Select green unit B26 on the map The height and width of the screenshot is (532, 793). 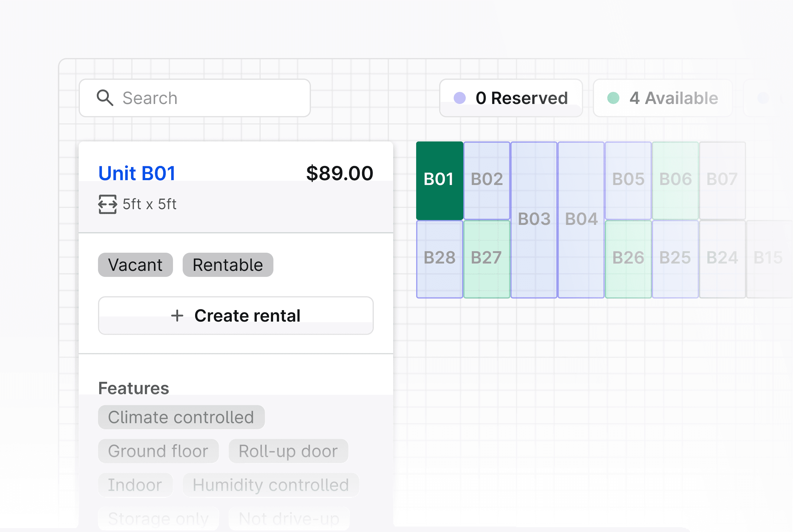(x=628, y=258)
